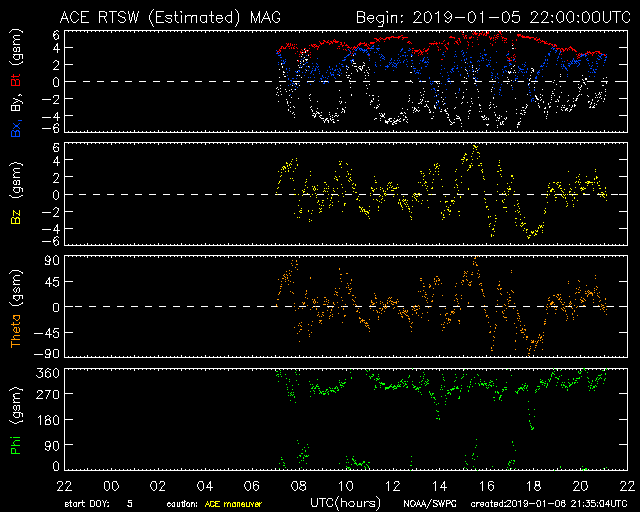Click the 04 hour tick label
Image resolution: width=640 pixels, height=512 pixels.
pos(204,484)
